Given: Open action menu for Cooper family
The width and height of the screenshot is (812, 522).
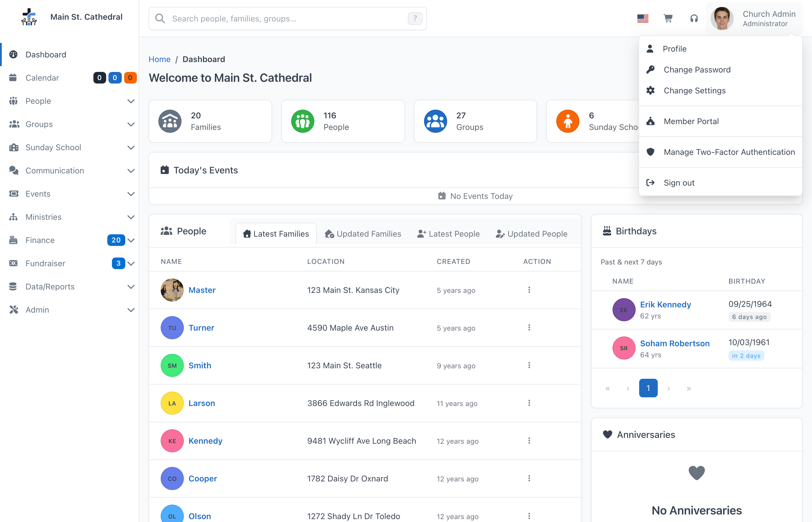Looking at the screenshot, I should click(529, 478).
